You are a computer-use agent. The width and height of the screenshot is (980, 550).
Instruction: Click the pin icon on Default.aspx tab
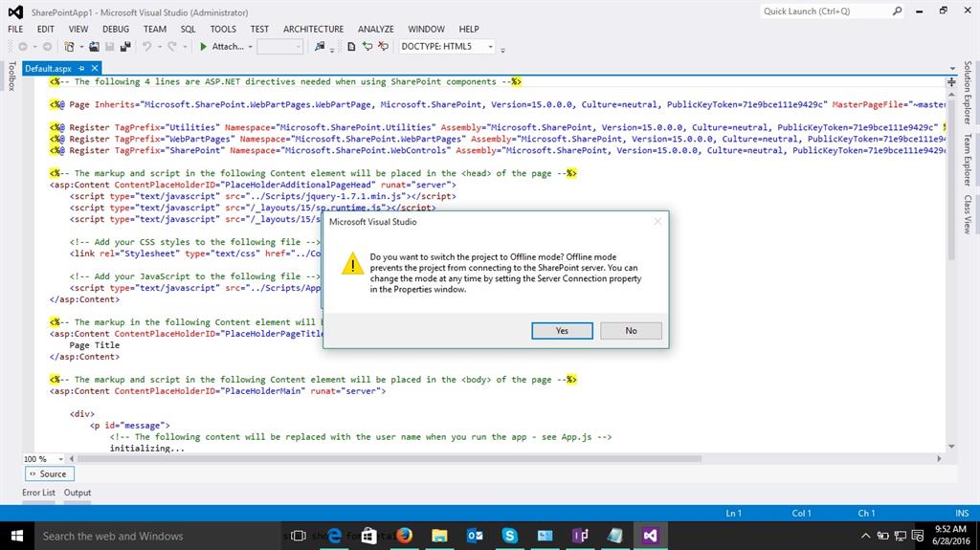81,68
